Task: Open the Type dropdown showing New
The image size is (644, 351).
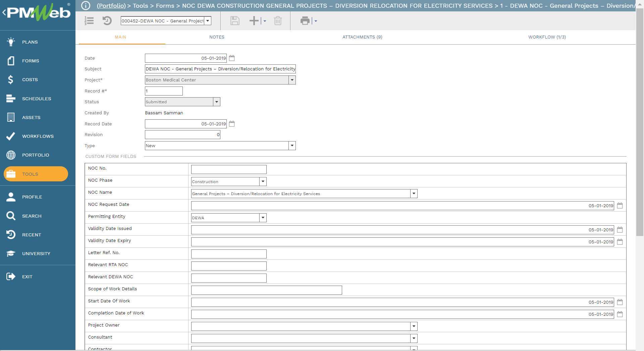Action: pos(292,146)
